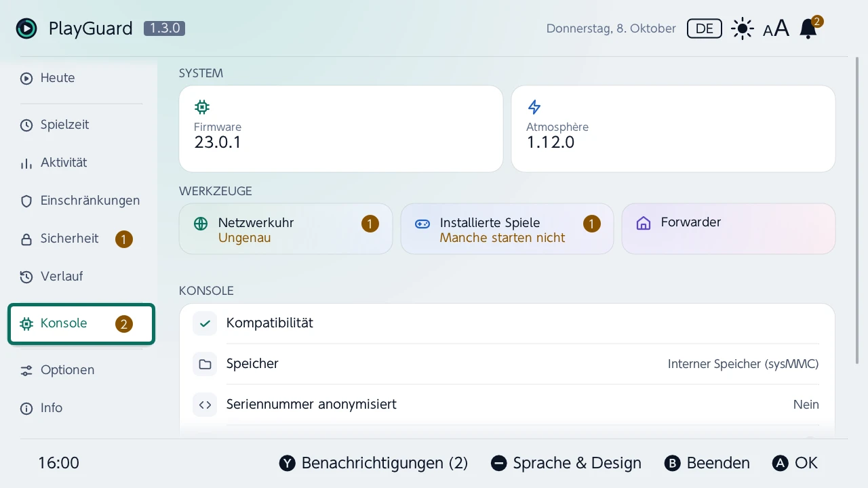The height and width of the screenshot is (488, 868).
Task: Open Benachrichtigungen (2) from the footer
Action: point(374,463)
